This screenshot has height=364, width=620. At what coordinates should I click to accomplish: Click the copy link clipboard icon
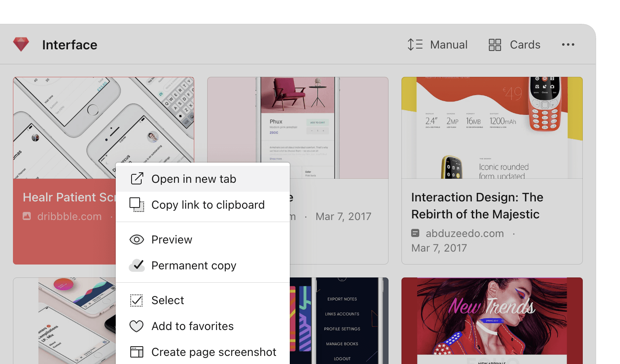[137, 205]
